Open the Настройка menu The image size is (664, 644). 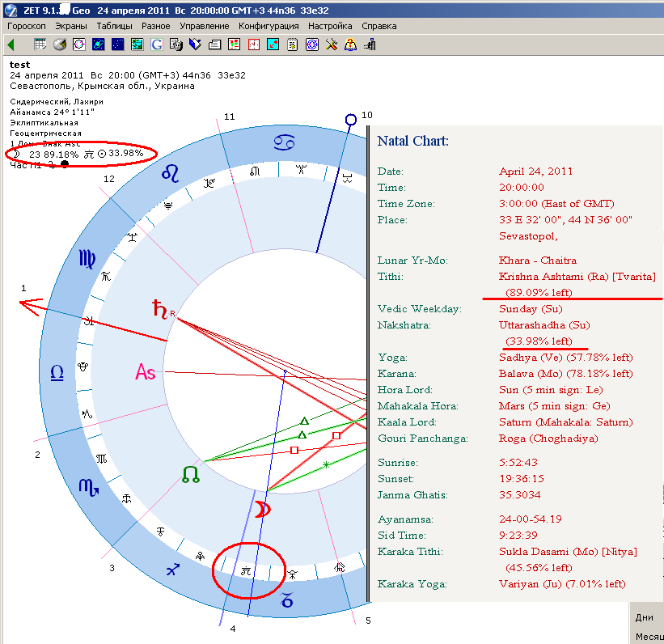point(330,26)
